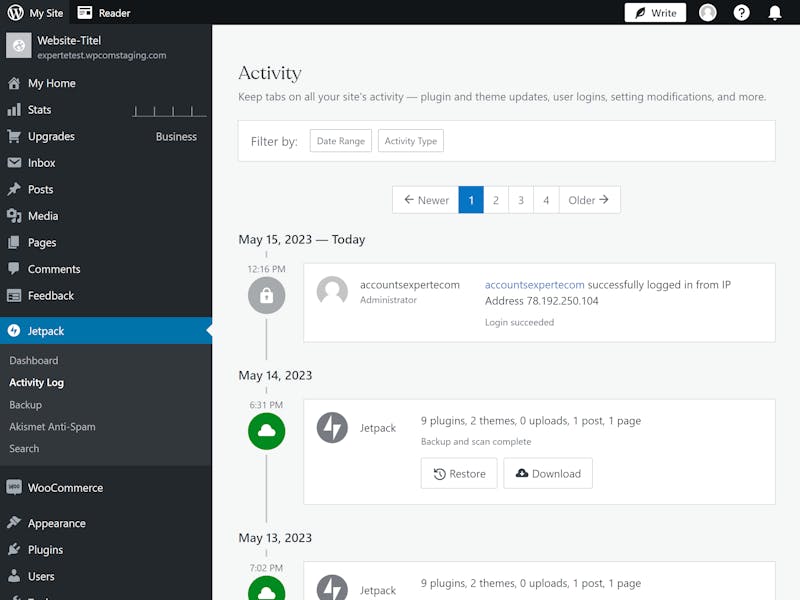The height and width of the screenshot is (600, 800).
Task: Click the accountsexpertecom link in login message
Action: click(x=534, y=285)
